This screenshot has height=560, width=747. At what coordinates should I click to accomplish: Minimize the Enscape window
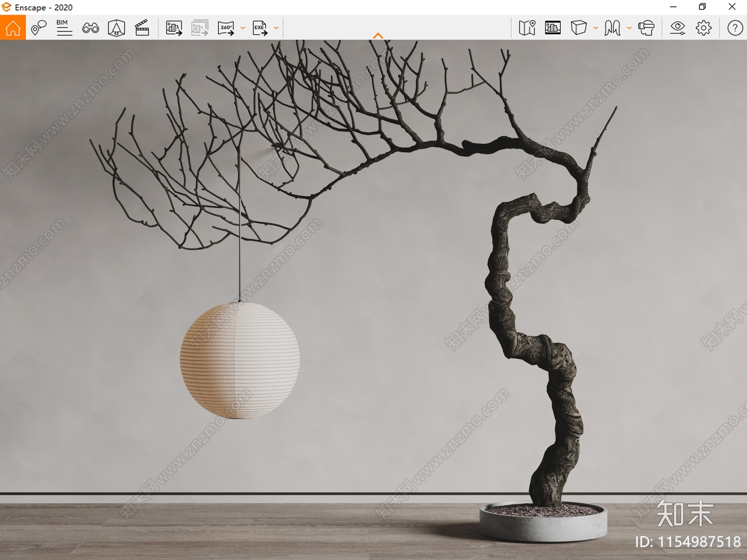[673, 7]
